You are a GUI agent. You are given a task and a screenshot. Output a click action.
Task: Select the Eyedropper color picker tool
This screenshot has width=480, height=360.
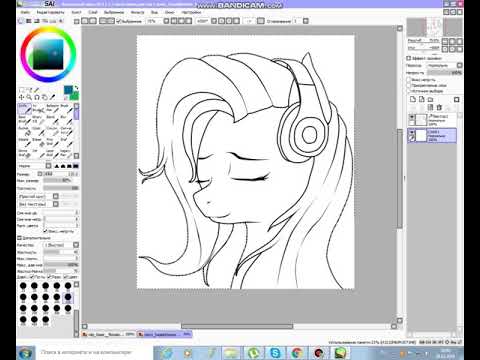click(52, 97)
